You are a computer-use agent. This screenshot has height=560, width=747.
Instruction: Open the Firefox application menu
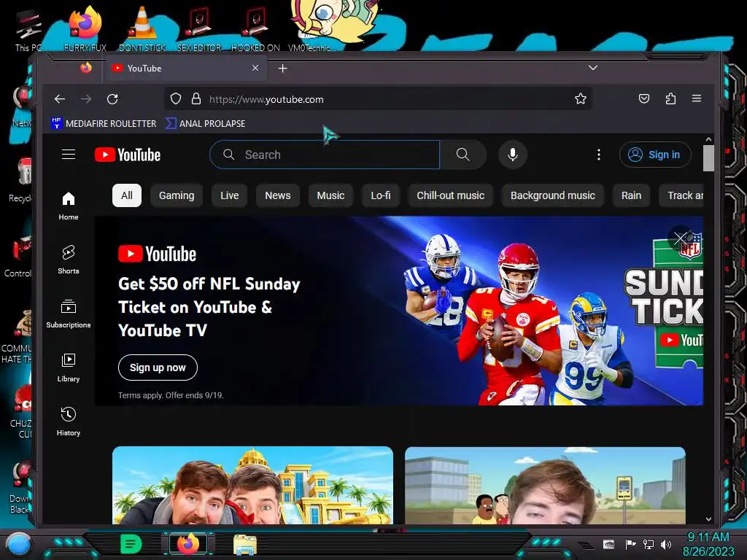[x=697, y=98]
